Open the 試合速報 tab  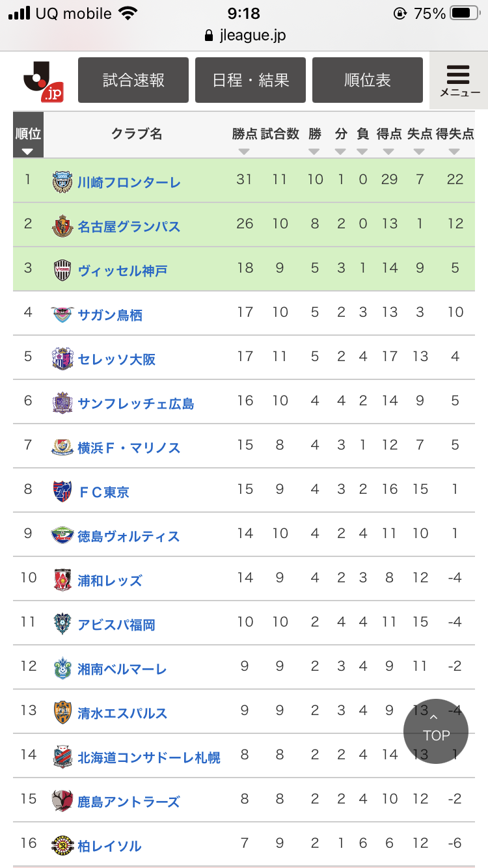point(133,80)
